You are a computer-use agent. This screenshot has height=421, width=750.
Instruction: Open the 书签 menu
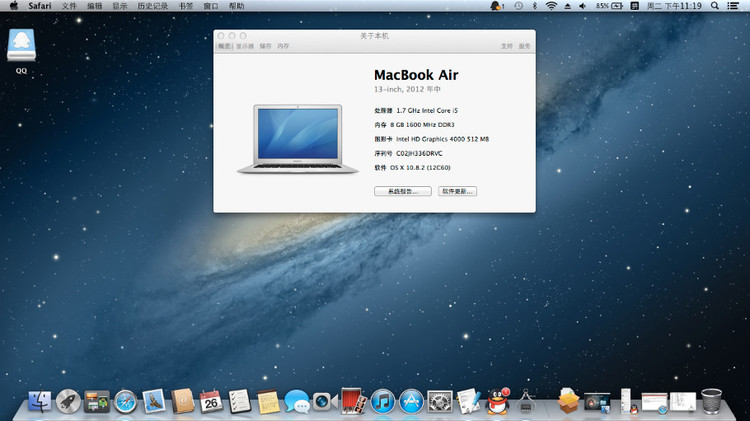(186, 6)
